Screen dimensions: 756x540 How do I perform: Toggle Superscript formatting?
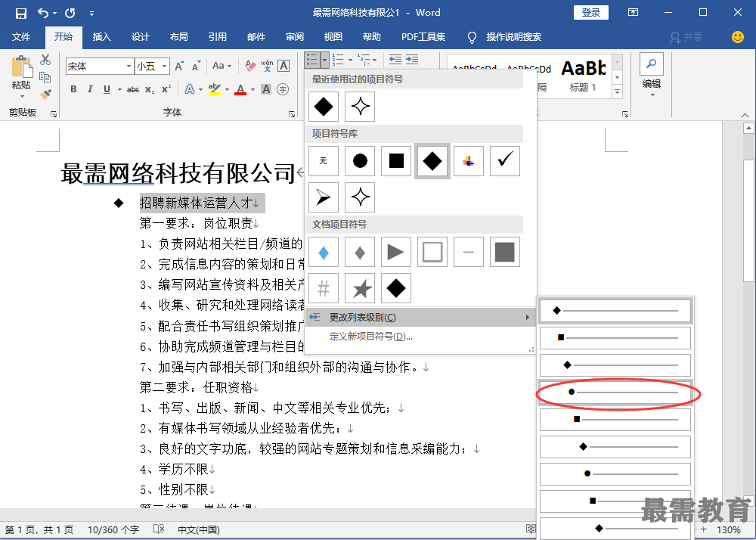(x=166, y=89)
